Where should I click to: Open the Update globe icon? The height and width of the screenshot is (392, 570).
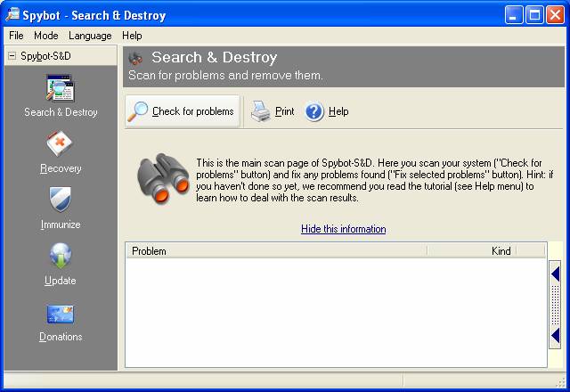tap(60, 256)
